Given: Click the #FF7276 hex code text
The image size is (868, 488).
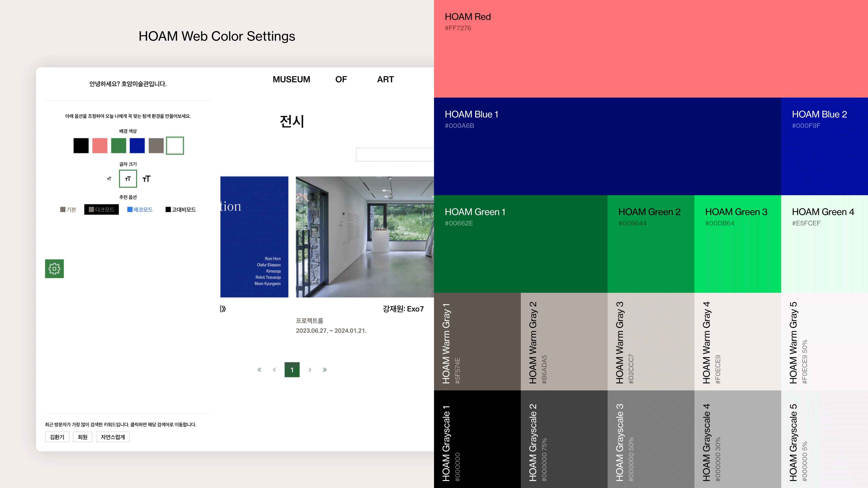Looking at the screenshot, I should tap(458, 28).
